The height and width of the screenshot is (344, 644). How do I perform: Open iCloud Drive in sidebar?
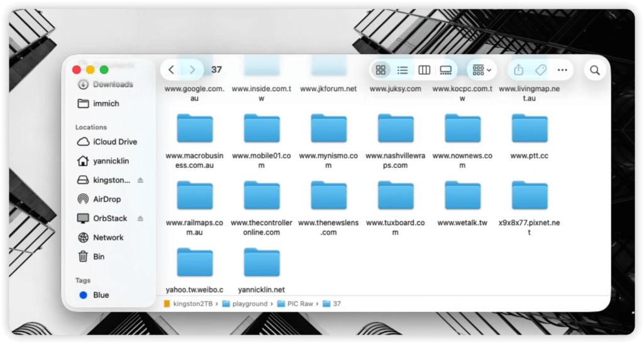point(108,141)
